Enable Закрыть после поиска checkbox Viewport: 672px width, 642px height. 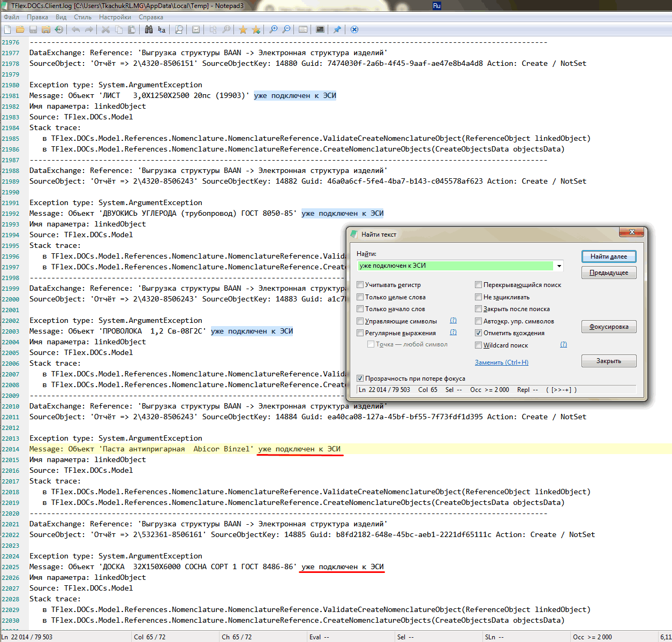[x=479, y=308]
